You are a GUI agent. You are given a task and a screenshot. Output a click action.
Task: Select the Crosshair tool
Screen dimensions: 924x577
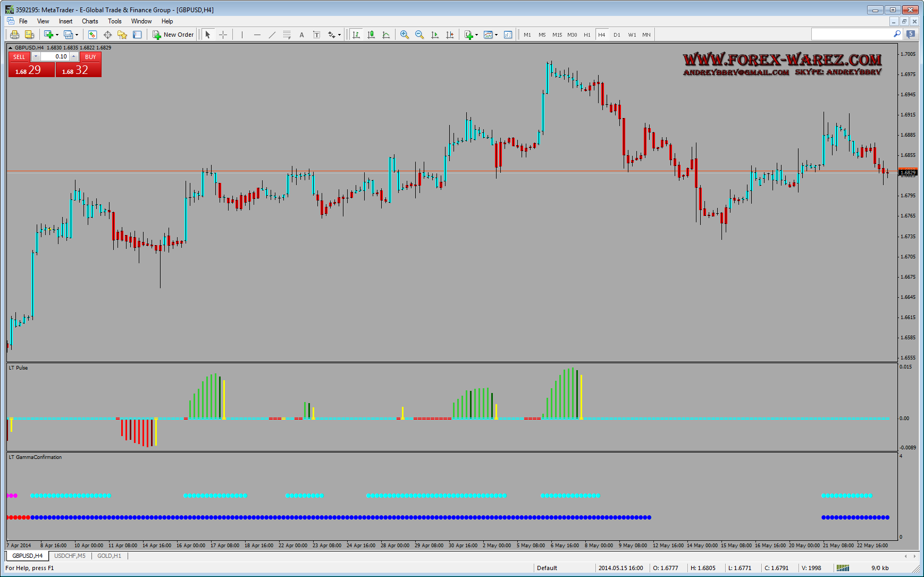click(223, 35)
